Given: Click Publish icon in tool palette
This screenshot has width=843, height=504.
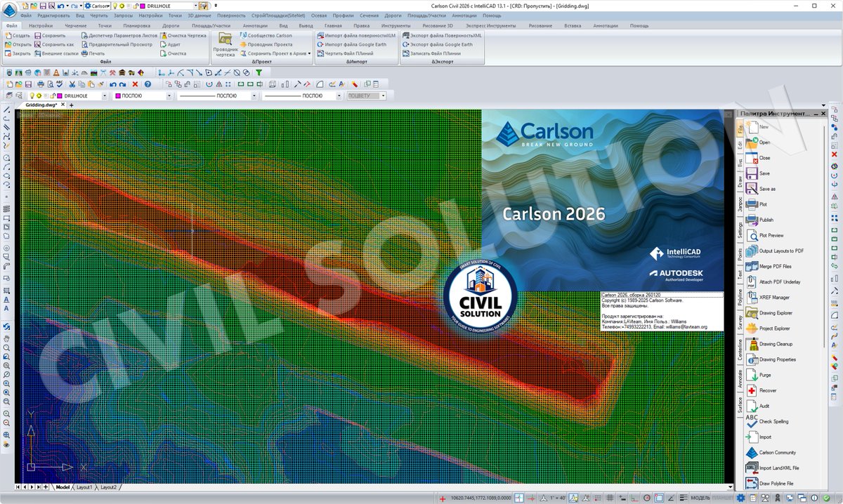Looking at the screenshot, I should point(752,220).
